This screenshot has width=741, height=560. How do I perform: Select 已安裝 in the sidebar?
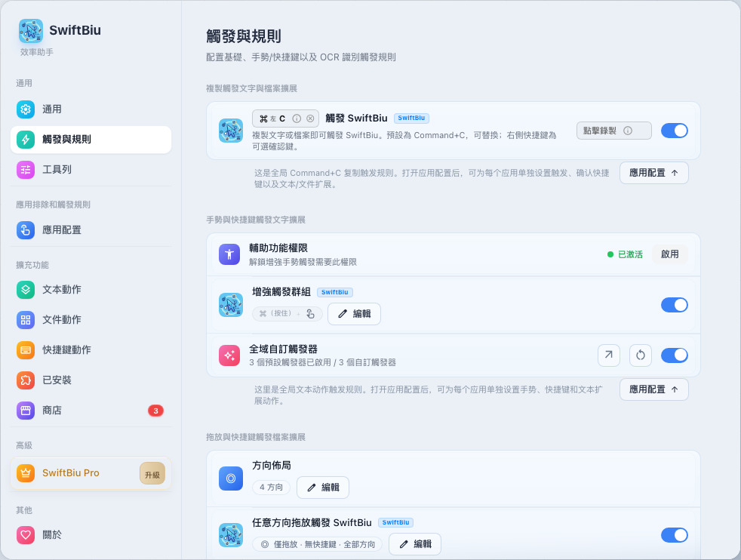tap(91, 380)
